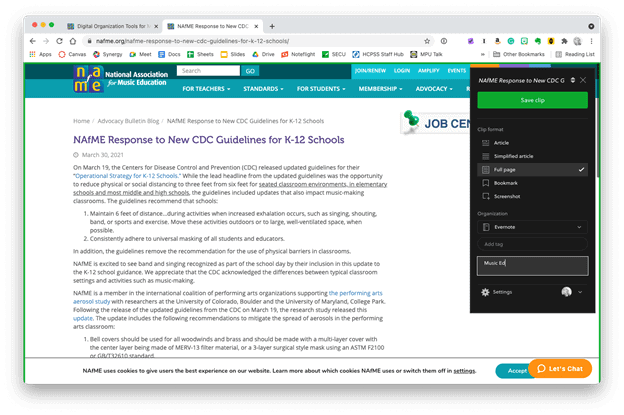
Task: Open the Sheets bookmark
Action: coord(200,54)
